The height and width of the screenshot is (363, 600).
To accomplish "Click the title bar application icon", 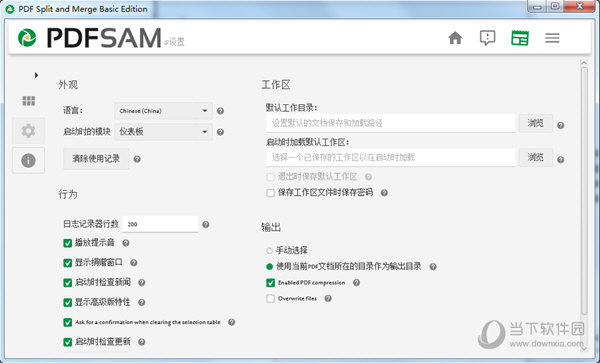I will point(10,9).
